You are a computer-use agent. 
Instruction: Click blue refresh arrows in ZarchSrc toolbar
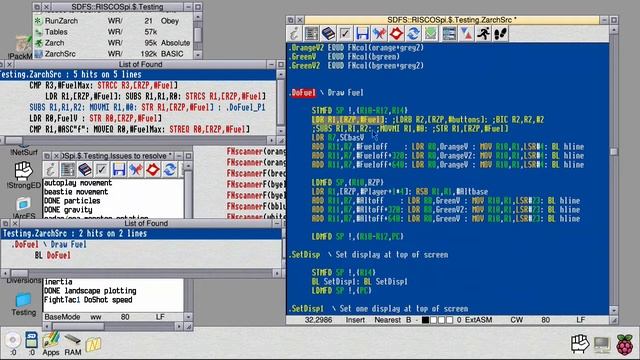point(413,33)
